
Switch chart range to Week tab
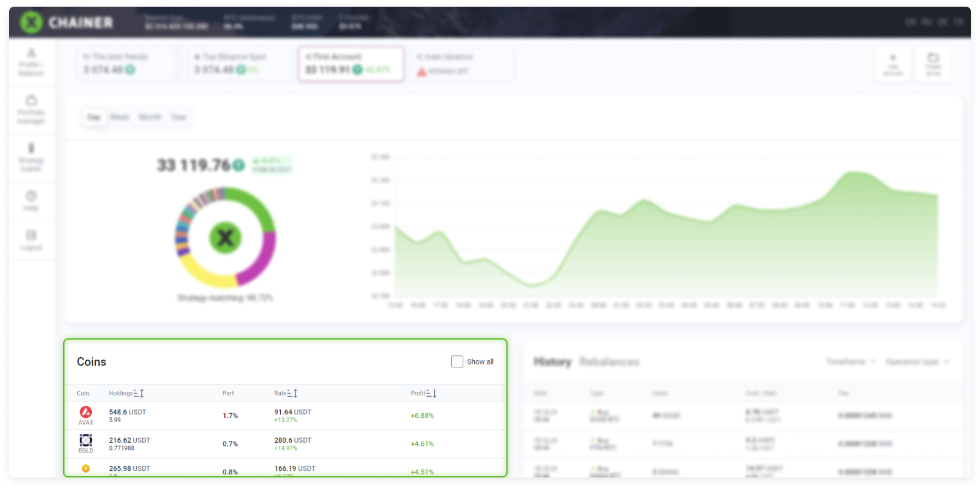point(120,117)
